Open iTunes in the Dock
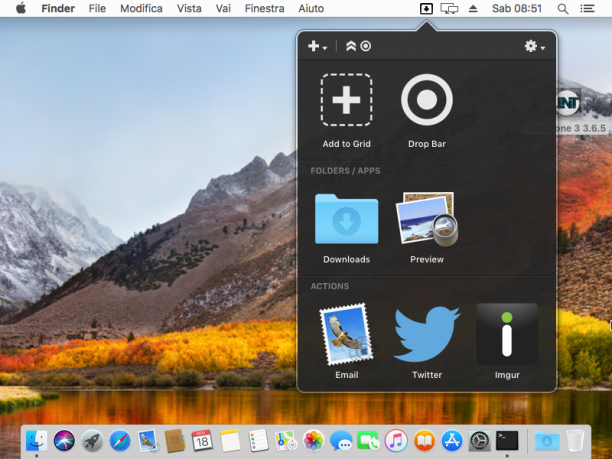Image resolution: width=612 pixels, height=459 pixels. pyautogui.click(x=396, y=441)
